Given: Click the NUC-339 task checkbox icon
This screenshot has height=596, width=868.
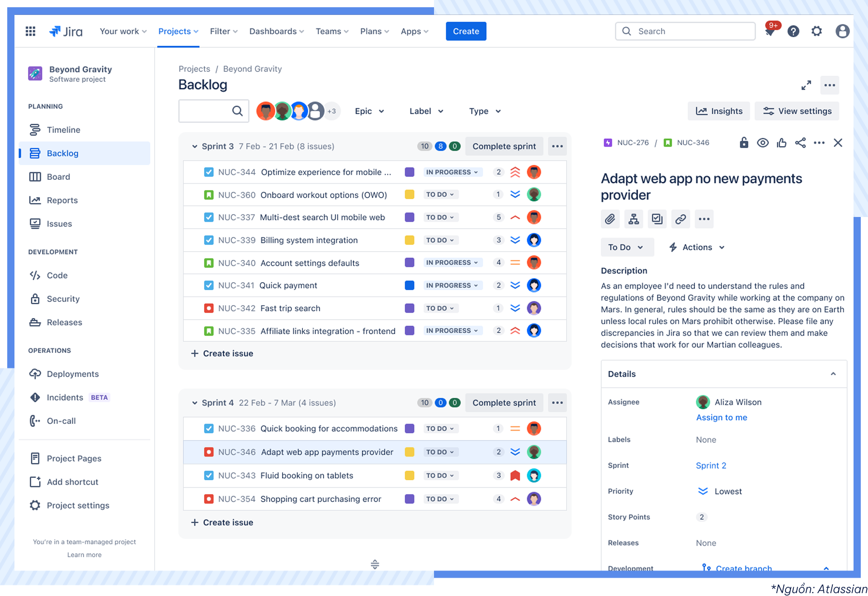Looking at the screenshot, I should [x=209, y=240].
